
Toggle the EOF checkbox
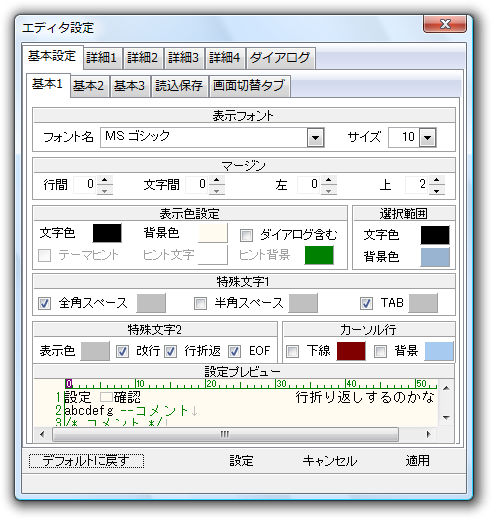234,351
